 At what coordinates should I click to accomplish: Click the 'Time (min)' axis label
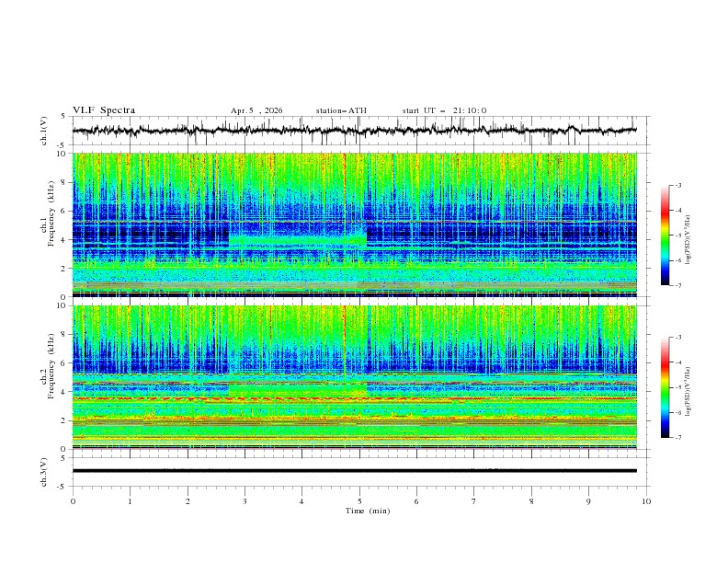[368, 511]
